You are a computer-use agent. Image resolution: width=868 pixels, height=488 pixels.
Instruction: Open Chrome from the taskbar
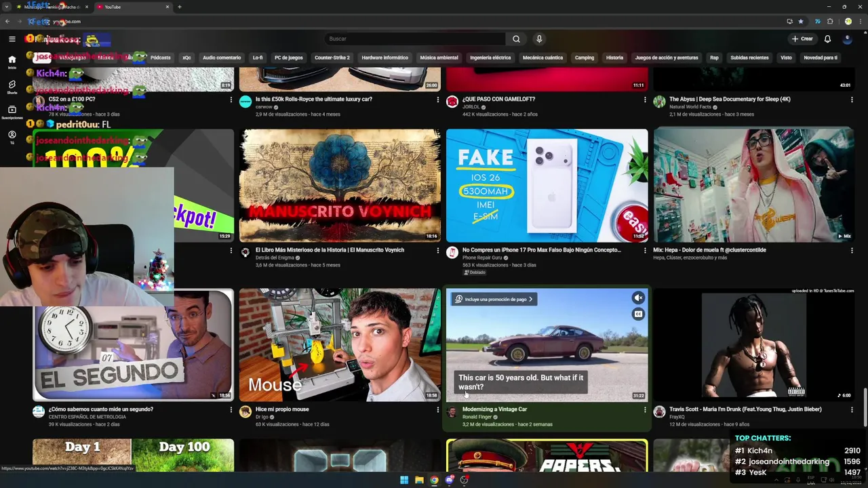point(434,480)
